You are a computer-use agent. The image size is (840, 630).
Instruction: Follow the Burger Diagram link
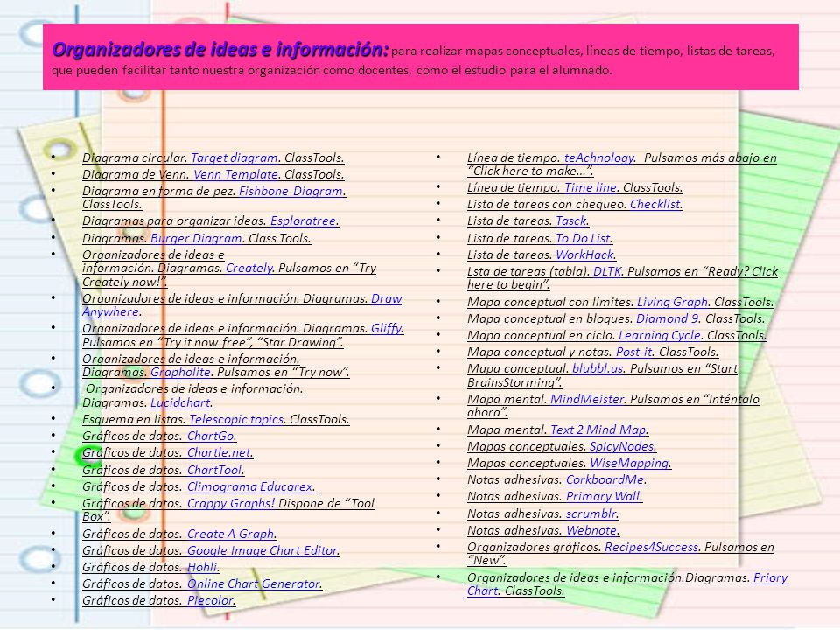pyautogui.click(x=196, y=238)
